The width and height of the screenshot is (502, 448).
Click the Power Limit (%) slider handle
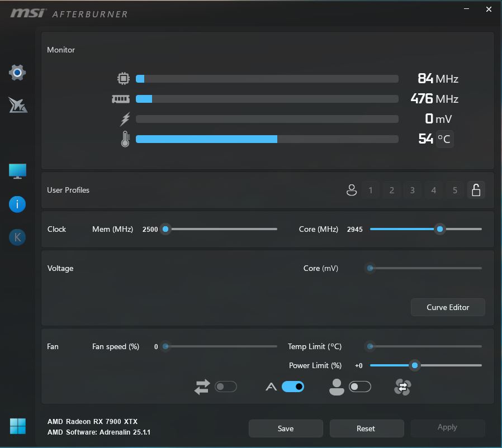(x=415, y=365)
